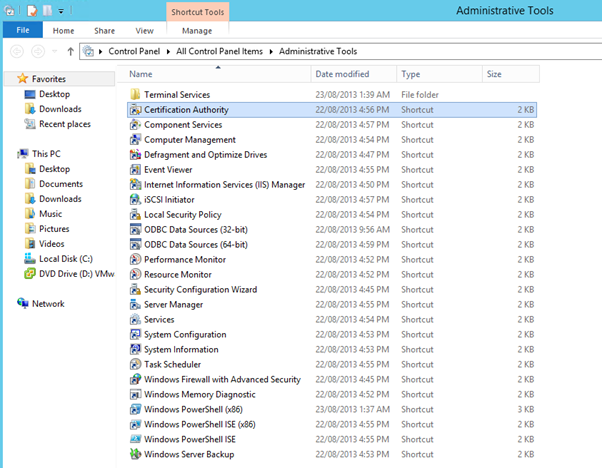Sort files by the Type column header
Screen dimensions: 602x468
pos(410,74)
